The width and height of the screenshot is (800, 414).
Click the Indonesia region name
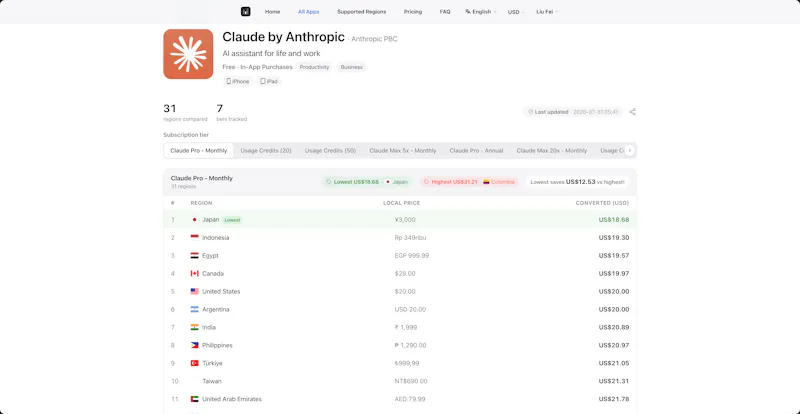point(215,237)
